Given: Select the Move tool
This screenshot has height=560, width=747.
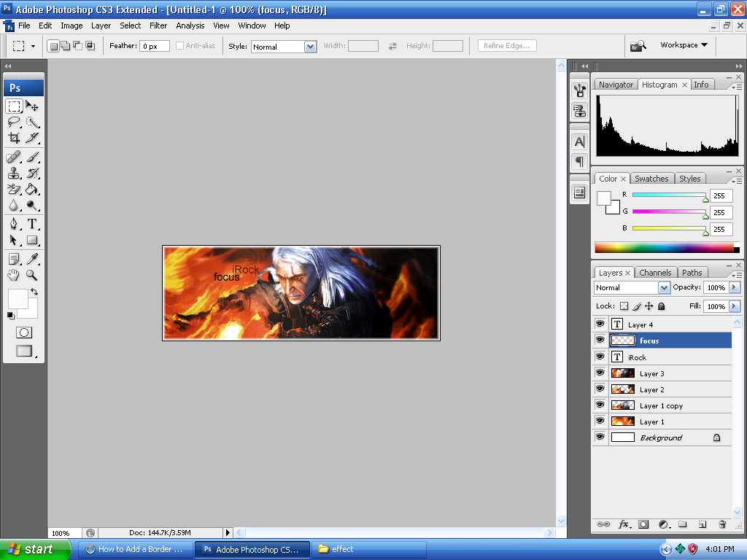Looking at the screenshot, I should (x=32, y=106).
